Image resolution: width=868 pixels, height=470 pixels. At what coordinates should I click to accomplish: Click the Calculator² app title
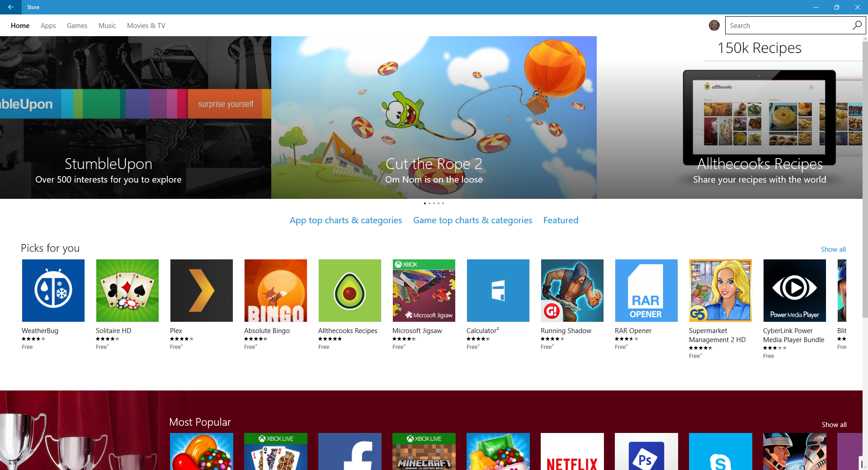(x=483, y=331)
